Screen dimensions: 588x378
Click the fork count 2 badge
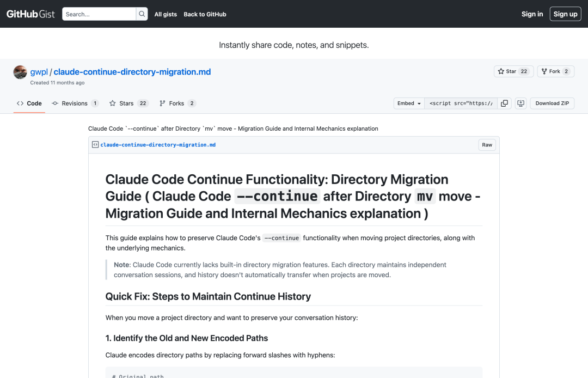pyautogui.click(x=566, y=71)
